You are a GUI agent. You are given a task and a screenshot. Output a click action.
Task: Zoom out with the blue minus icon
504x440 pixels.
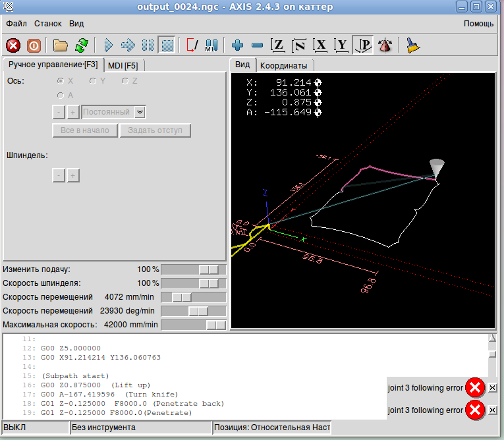tap(258, 45)
